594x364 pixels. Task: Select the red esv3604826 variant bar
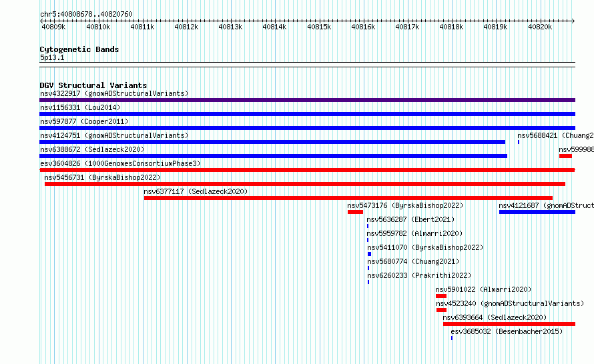pyautogui.click(x=307, y=170)
